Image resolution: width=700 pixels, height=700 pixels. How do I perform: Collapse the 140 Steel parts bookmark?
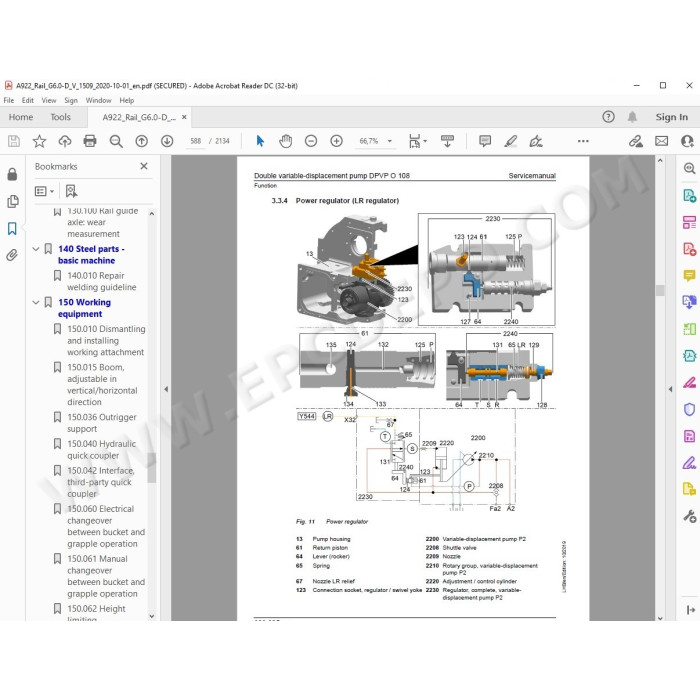point(36,249)
